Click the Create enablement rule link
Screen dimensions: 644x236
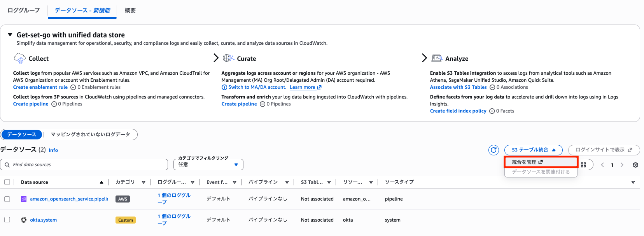pos(40,87)
